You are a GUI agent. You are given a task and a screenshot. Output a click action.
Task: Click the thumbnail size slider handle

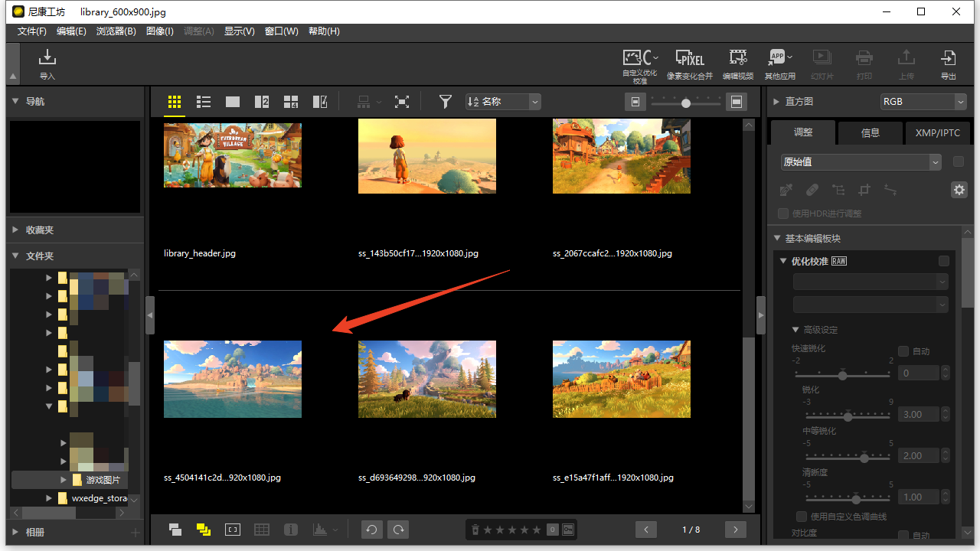[686, 103]
